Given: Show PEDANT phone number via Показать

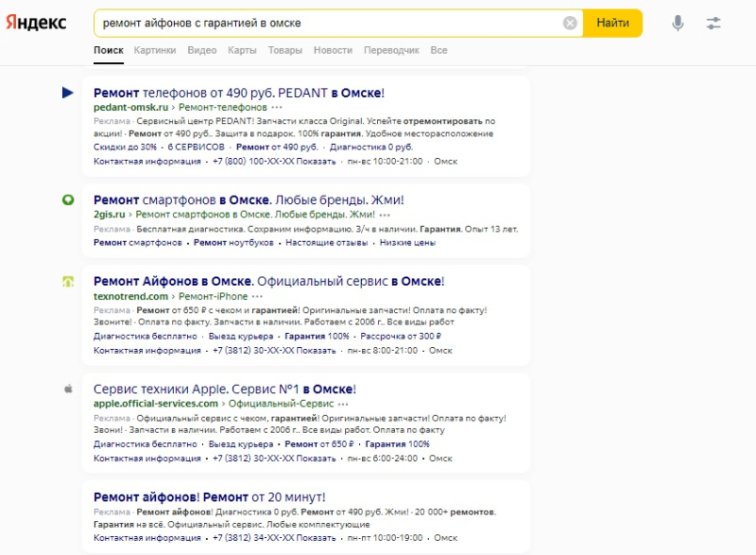Looking at the screenshot, I should (x=317, y=162).
